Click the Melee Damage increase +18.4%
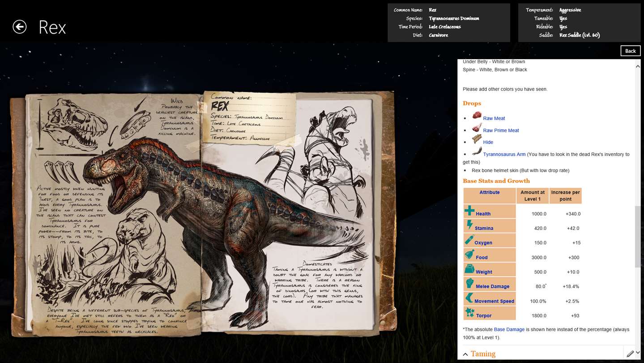 (571, 286)
